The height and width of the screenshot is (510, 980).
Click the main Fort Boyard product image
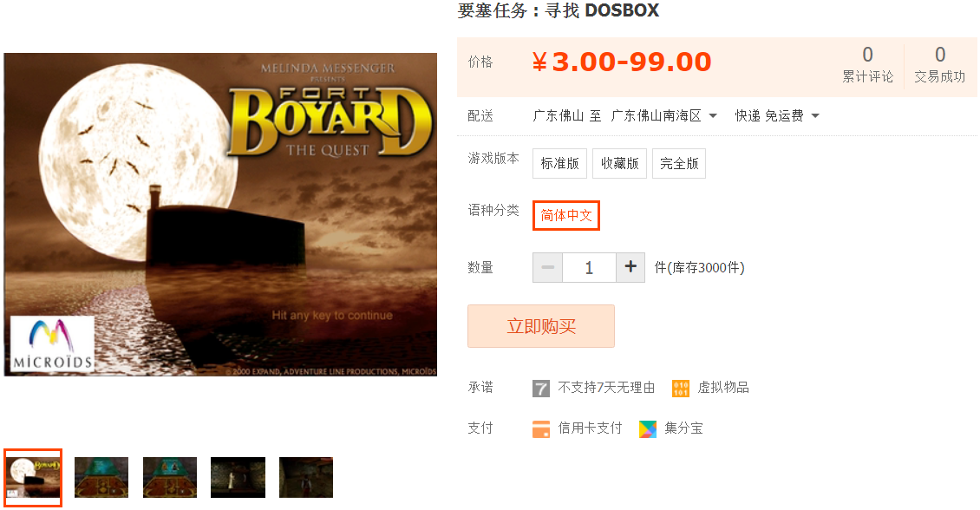[220, 214]
